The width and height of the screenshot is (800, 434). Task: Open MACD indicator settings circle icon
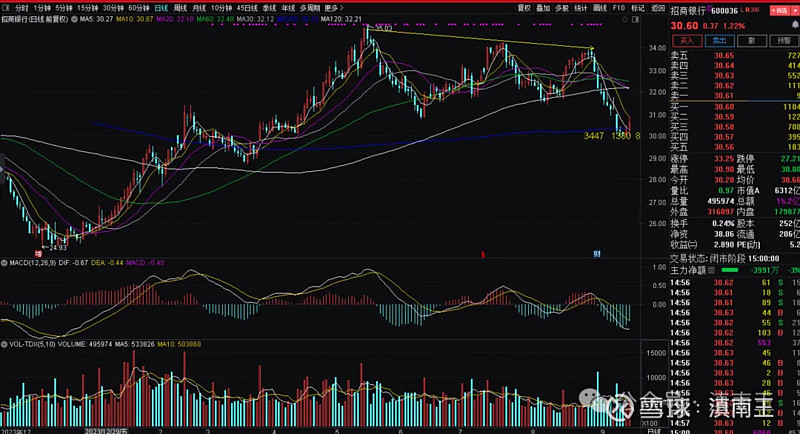(4, 263)
